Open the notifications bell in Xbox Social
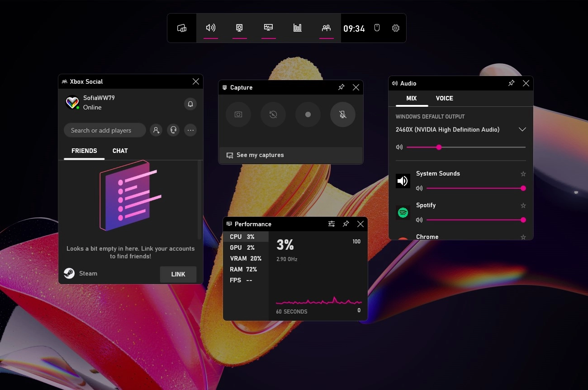 190,104
